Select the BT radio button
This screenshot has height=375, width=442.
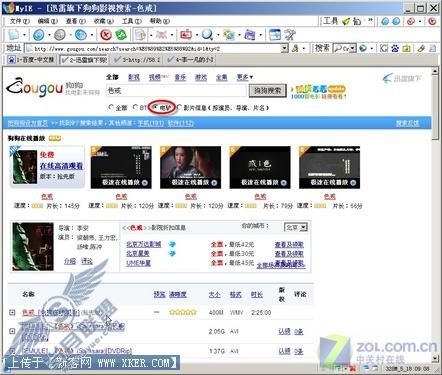(135, 107)
